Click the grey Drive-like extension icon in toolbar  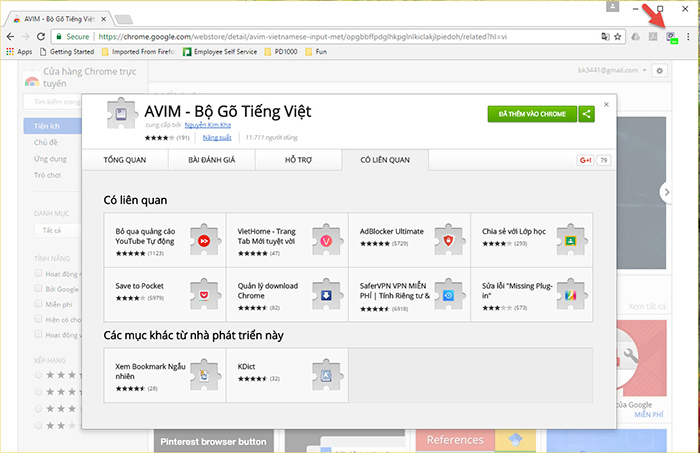(x=636, y=37)
